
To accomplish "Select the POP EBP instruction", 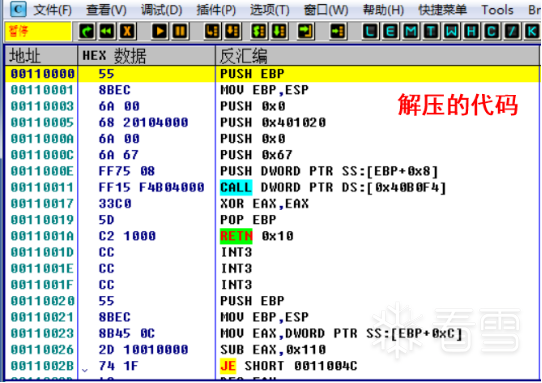I will coord(248,220).
